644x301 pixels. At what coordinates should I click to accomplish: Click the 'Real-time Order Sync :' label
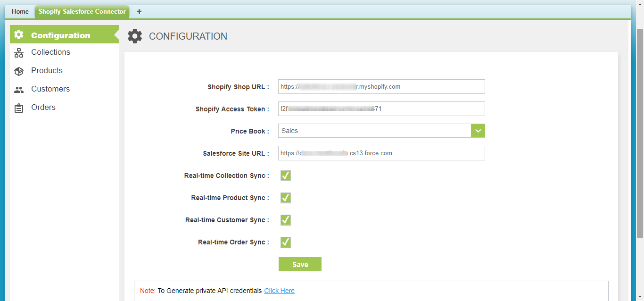pyautogui.click(x=234, y=242)
